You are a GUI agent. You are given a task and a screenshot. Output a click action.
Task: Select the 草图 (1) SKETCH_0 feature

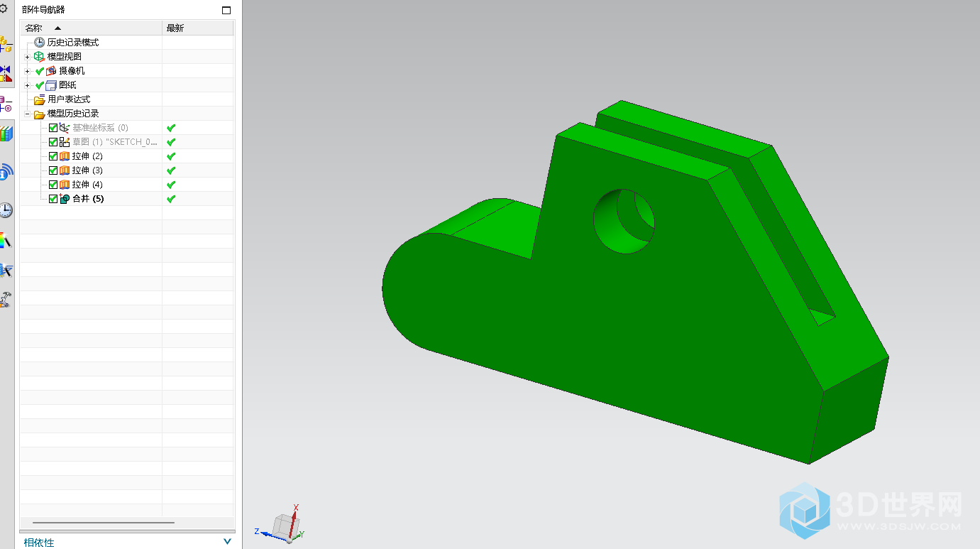(115, 142)
